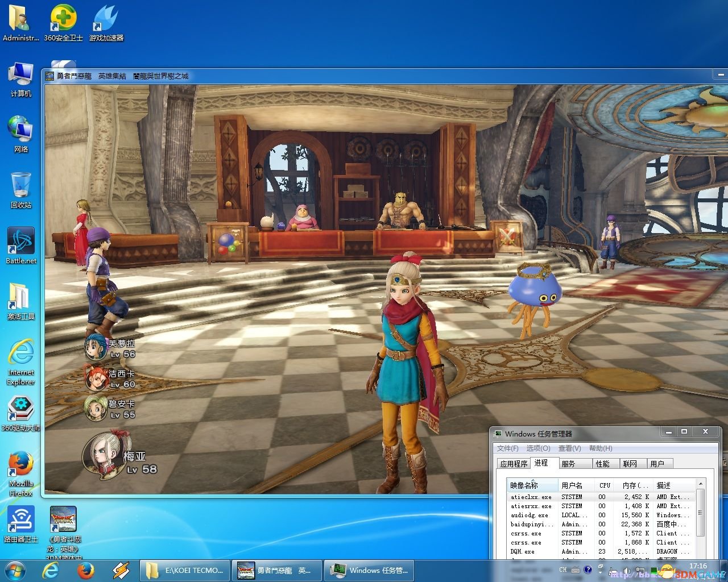
Task: Launch the 360安全卫士 desktop shortcut
Action: (63, 23)
